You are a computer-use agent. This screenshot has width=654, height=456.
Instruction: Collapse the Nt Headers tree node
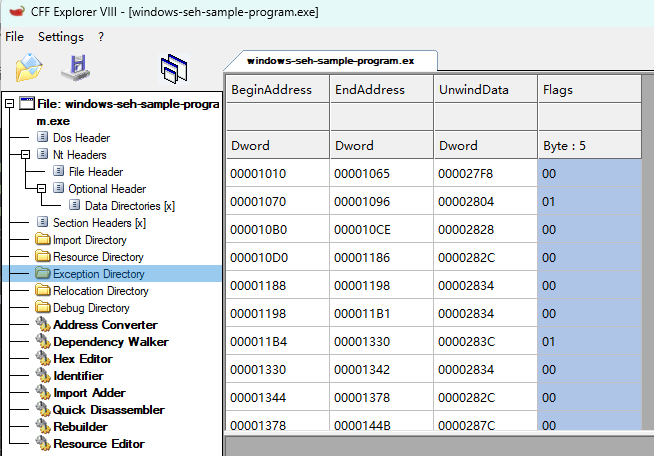point(25,154)
